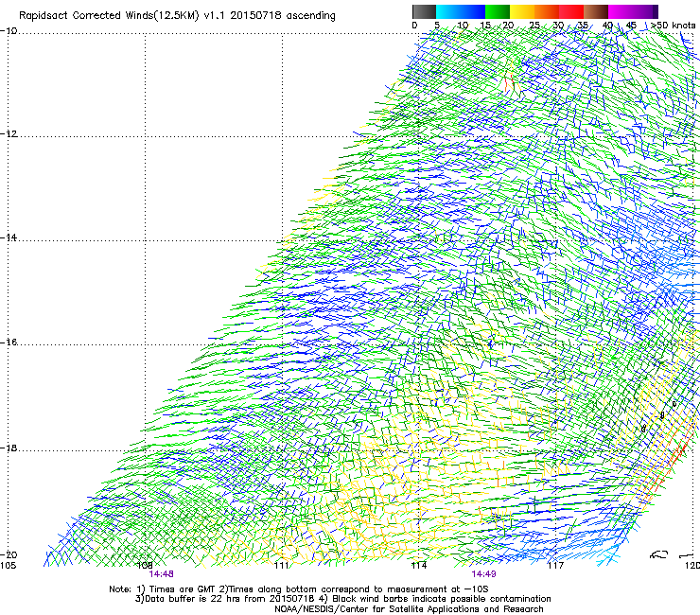This screenshot has height=615, width=700.
Task: Select the red 30-35 knots legend swatch
Action: coord(571,11)
